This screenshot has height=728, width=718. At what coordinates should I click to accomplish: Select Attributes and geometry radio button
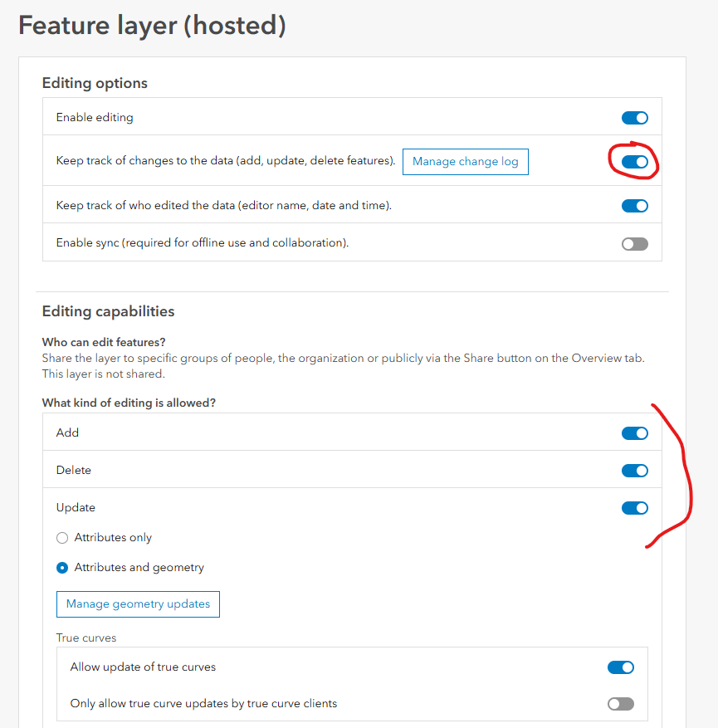click(x=62, y=568)
